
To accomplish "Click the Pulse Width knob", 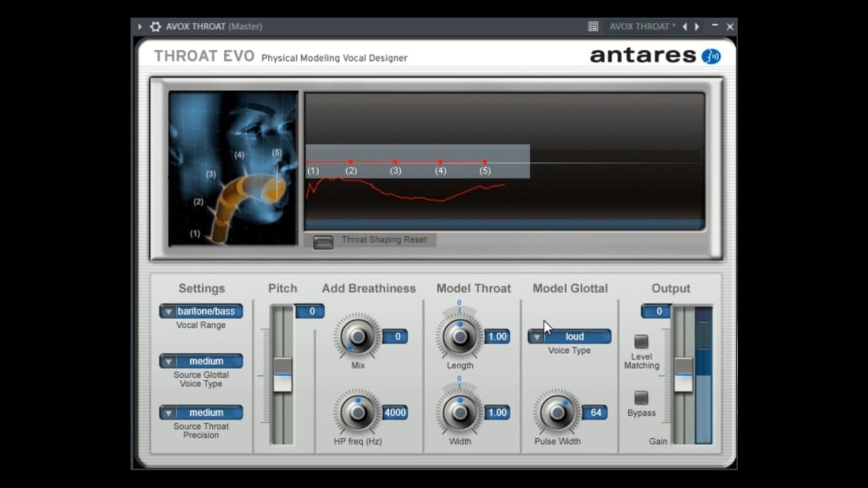I will 557,412.
